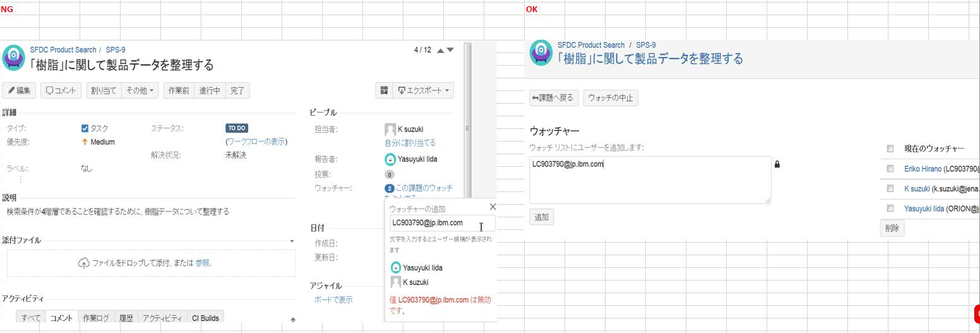Click SFDC Product Search breadcrumb in NG screenshot
The height and width of the screenshot is (333, 980).
[63, 50]
